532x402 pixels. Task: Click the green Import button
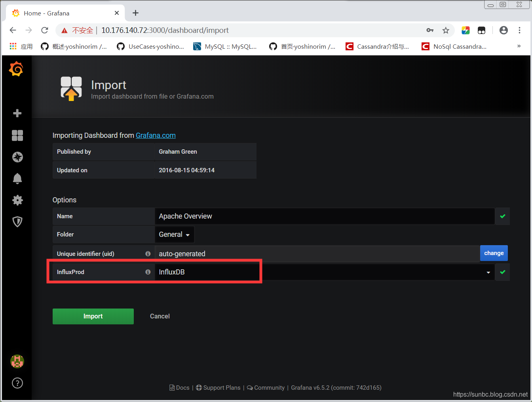93,316
